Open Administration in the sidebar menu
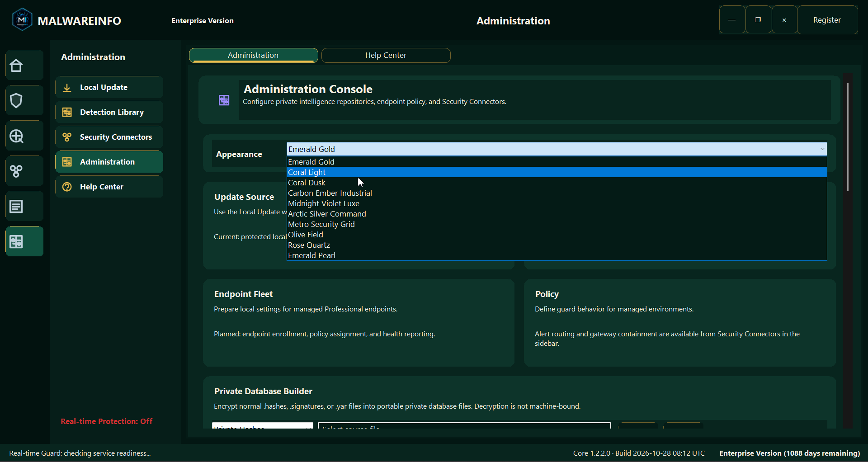The image size is (868, 462). 109,162
